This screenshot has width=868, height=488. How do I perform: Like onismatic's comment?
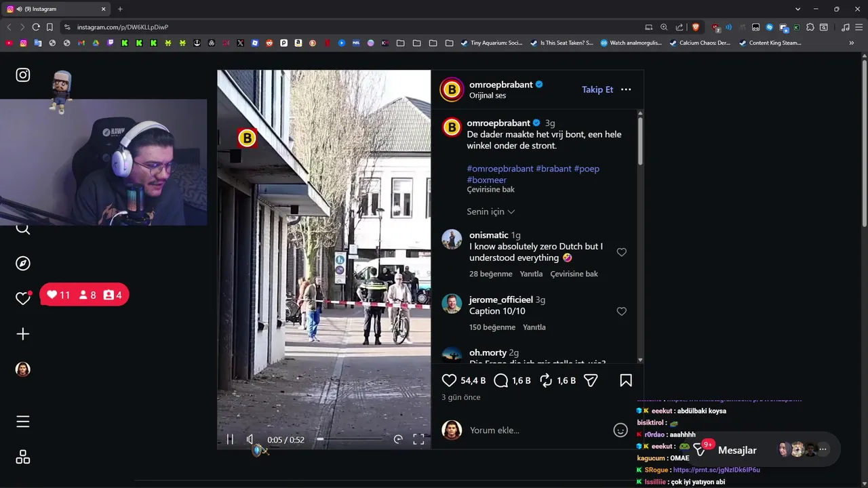[621, 252]
